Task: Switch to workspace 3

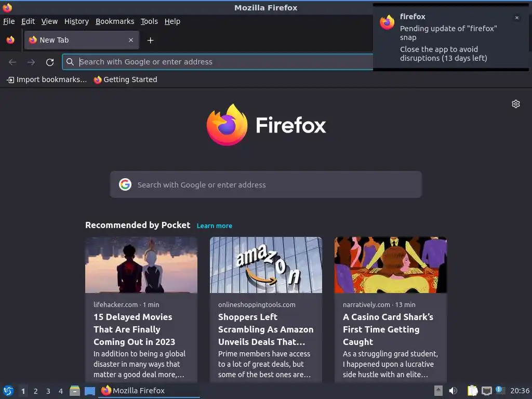Action: tap(48, 391)
